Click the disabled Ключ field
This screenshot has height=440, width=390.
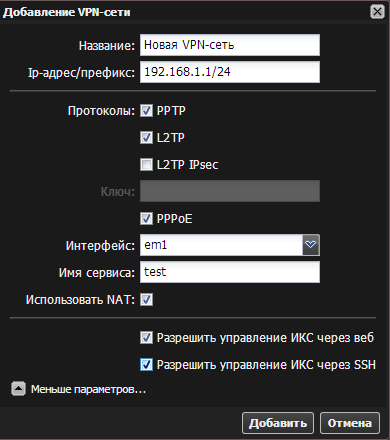(x=230, y=191)
